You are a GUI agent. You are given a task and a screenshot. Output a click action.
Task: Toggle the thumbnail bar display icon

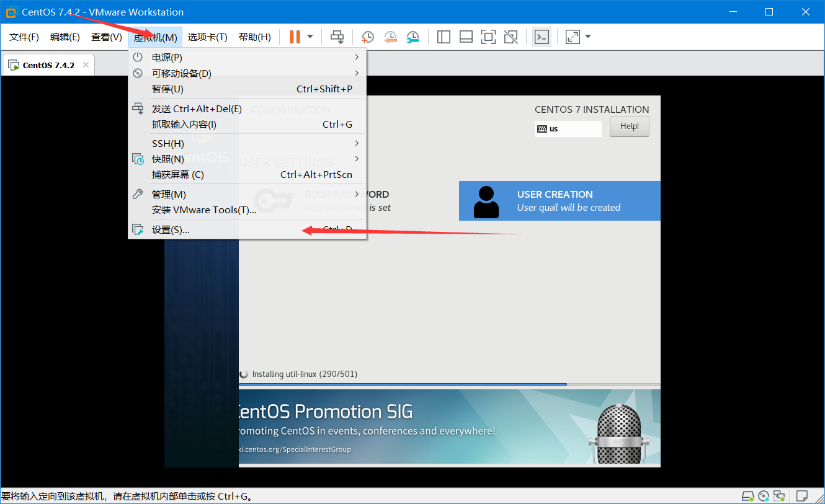pos(466,37)
